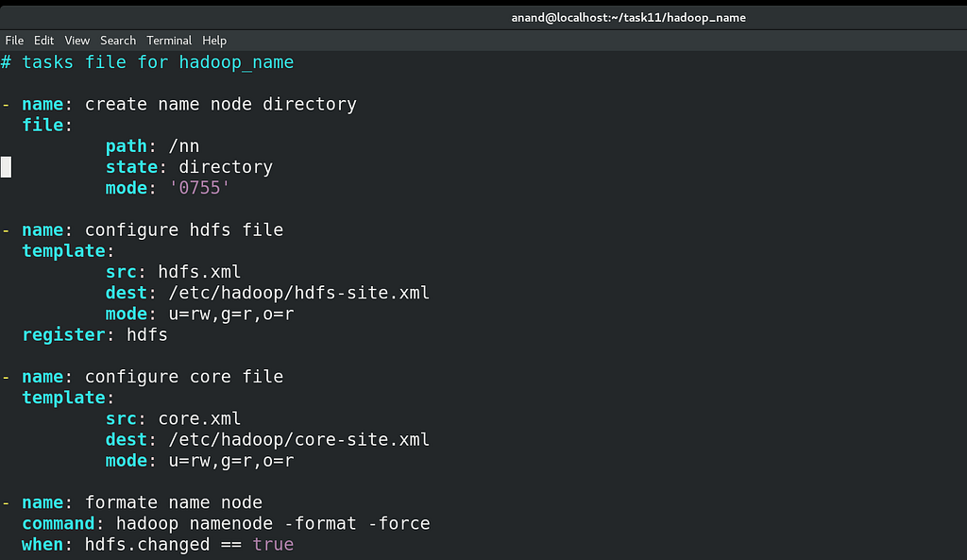Screen dimensions: 967x560
Task: Place cursor on the comment line for hadoop_name
Action: (147, 62)
